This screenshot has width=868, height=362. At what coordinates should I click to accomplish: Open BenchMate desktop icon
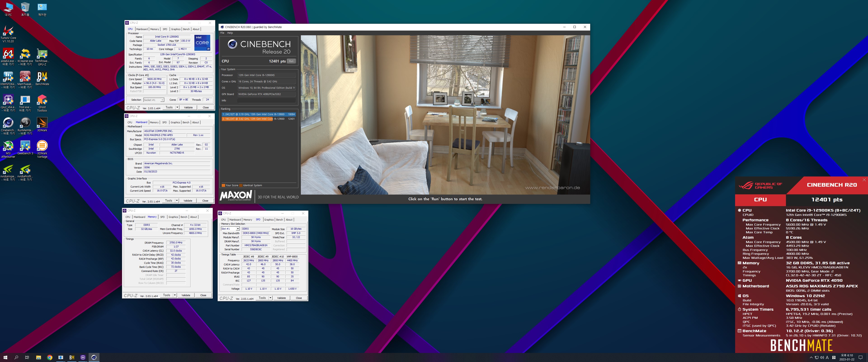click(42, 78)
